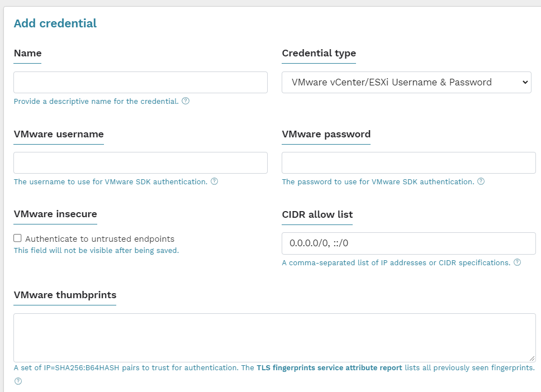Open help icon beside VMware username hint
541x392 pixels.
(214, 181)
